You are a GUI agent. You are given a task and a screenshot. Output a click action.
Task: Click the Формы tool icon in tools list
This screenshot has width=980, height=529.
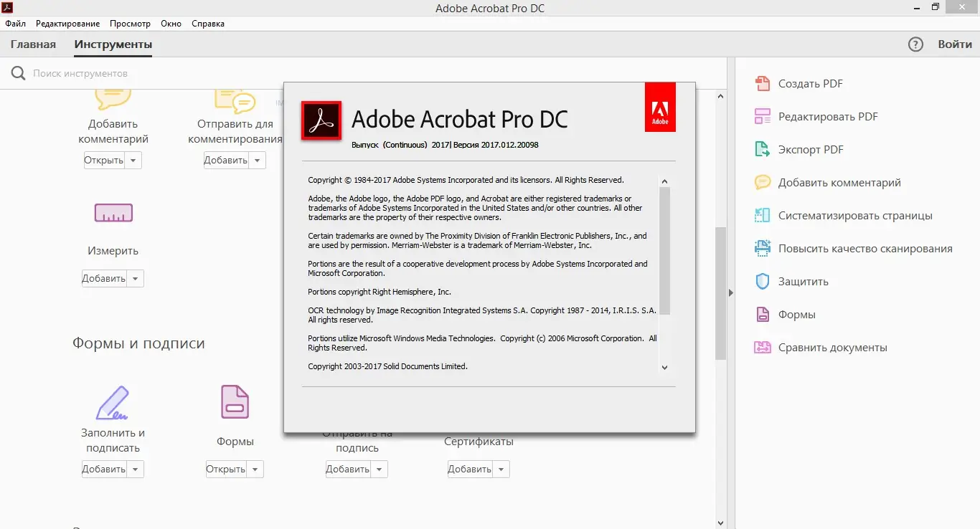235,402
